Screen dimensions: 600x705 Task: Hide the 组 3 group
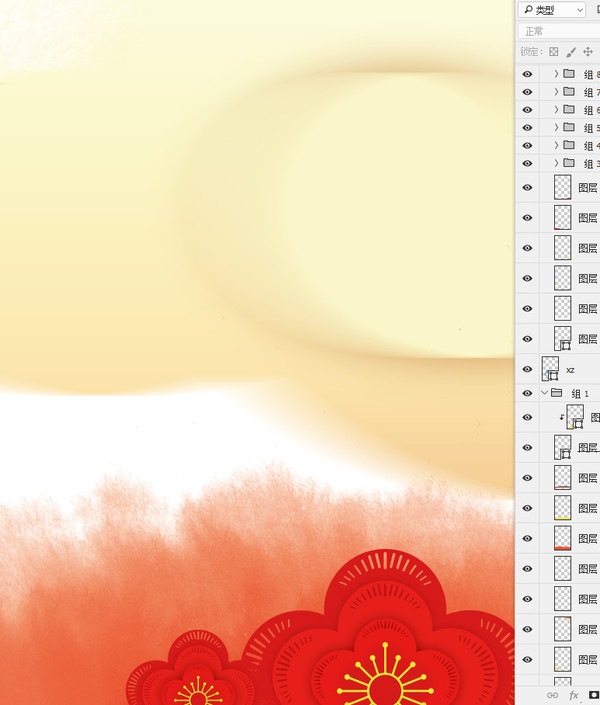click(527, 163)
